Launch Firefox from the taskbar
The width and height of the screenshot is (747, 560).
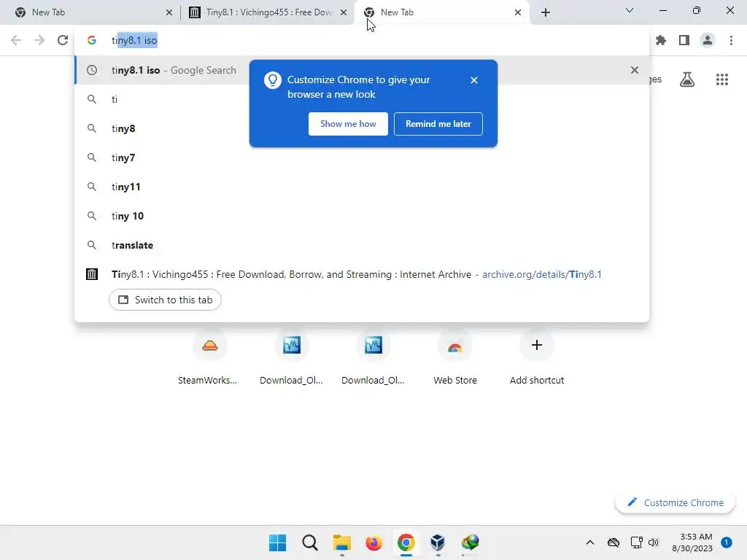click(374, 542)
